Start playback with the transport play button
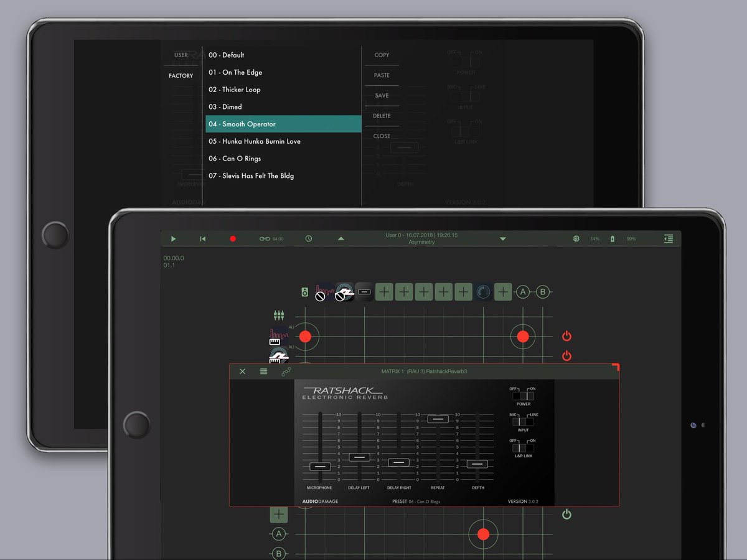This screenshot has height=560, width=747. 173,239
